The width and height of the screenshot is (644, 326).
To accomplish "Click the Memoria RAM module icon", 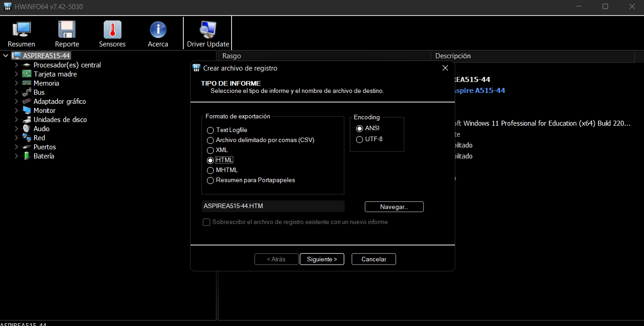I will 27,83.
